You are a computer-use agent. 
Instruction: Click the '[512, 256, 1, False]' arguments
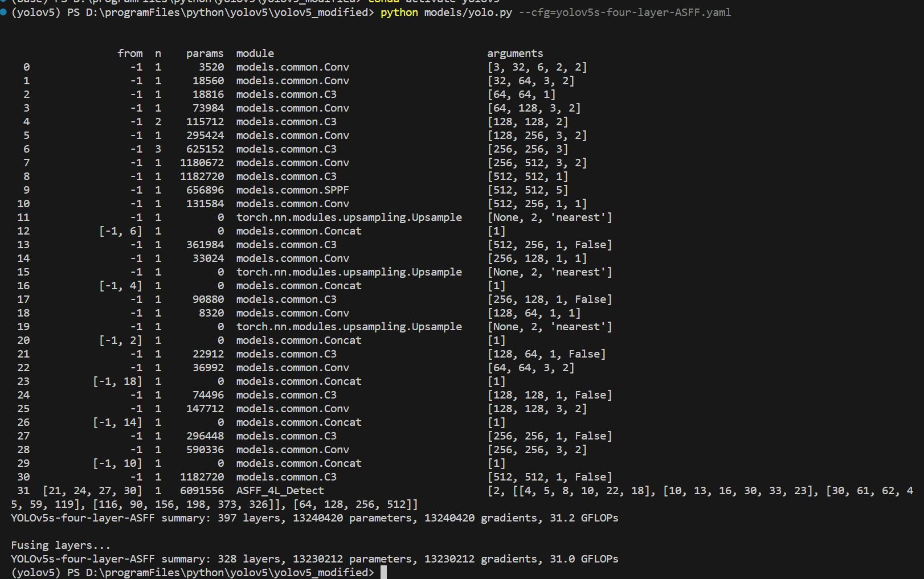[x=550, y=244]
